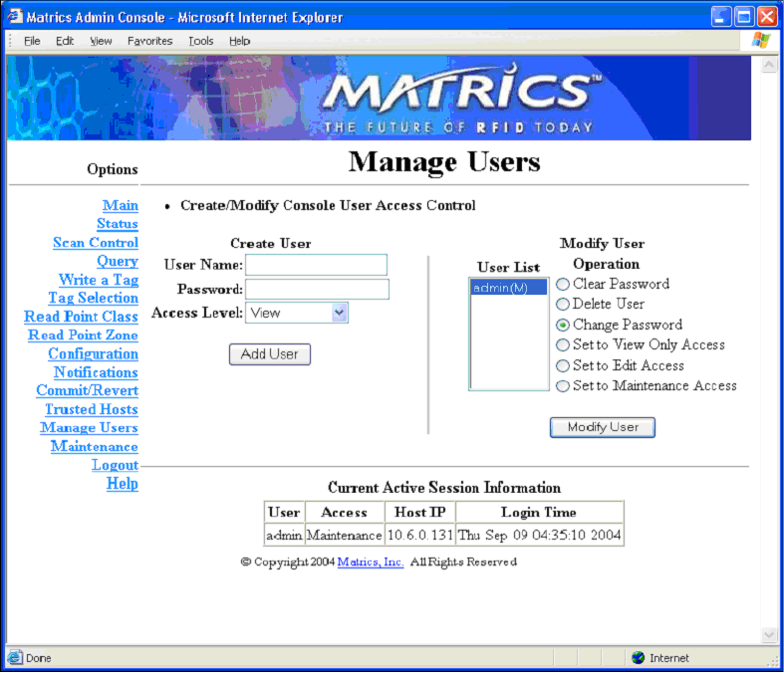784x673 pixels.
Task: Choose Set to Maintenance Access option
Action: pyautogui.click(x=563, y=386)
